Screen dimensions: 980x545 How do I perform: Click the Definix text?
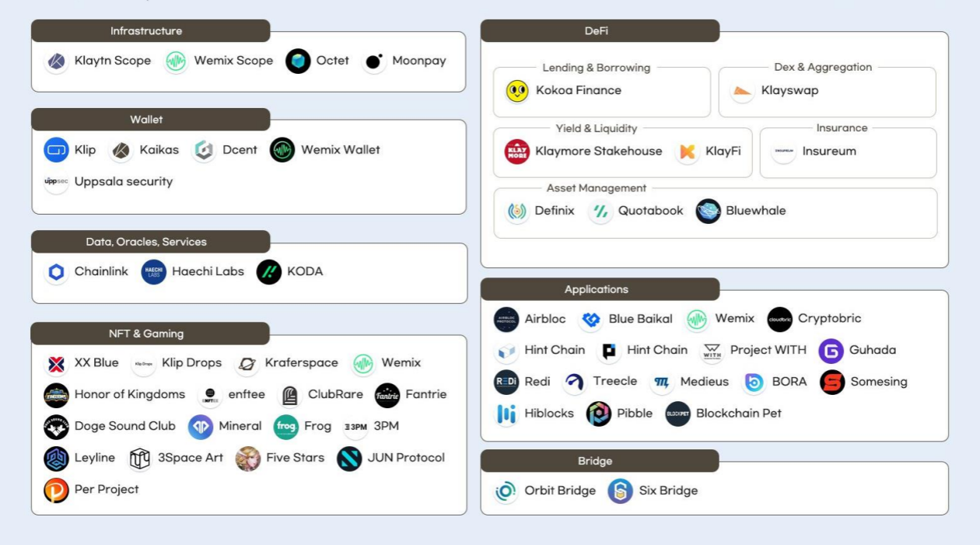point(555,211)
